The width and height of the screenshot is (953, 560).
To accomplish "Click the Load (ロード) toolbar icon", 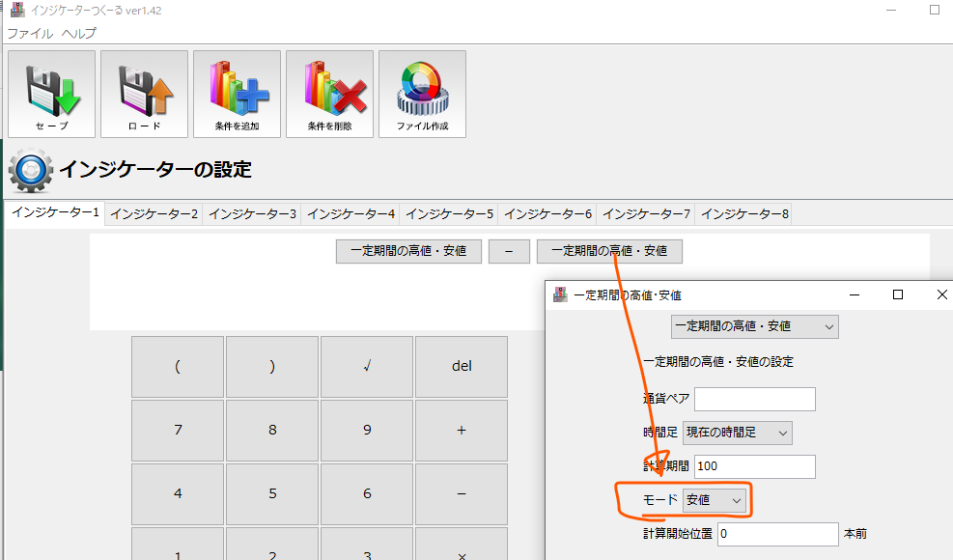I will click(x=144, y=94).
